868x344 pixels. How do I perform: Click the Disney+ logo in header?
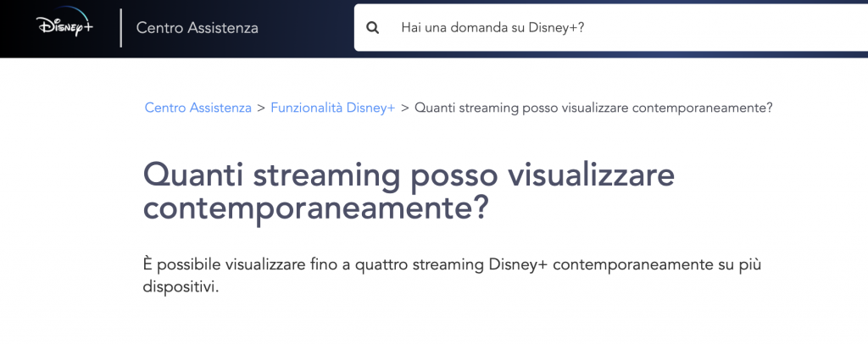(x=64, y=27)
